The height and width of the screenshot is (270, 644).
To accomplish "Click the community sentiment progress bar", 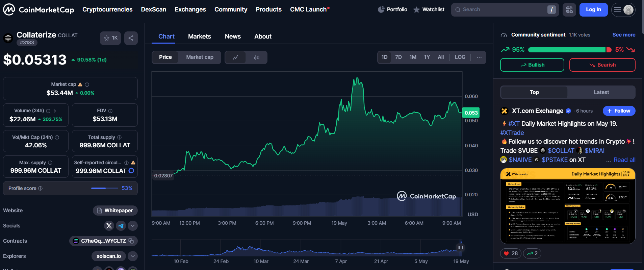I will click(570, 50).
